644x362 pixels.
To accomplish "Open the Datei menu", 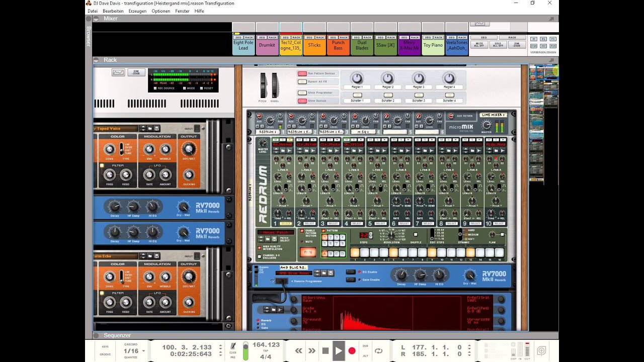I will pos(93,11).
